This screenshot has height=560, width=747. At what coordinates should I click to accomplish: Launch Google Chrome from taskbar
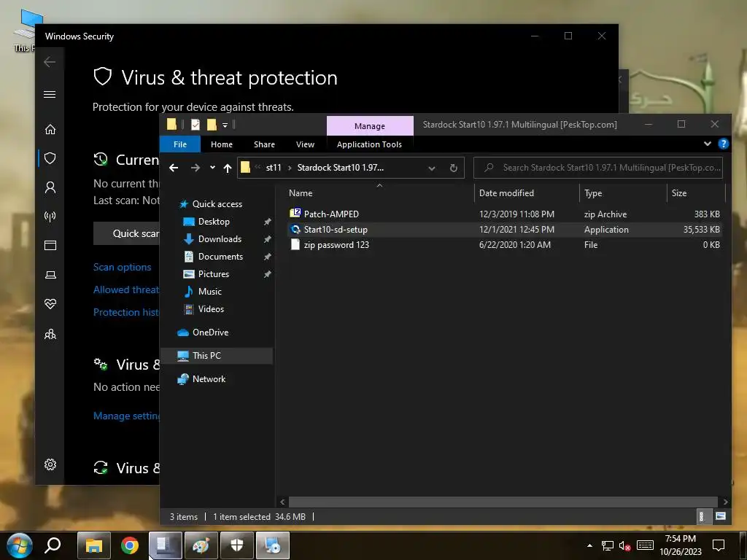[x=130, y=545]
